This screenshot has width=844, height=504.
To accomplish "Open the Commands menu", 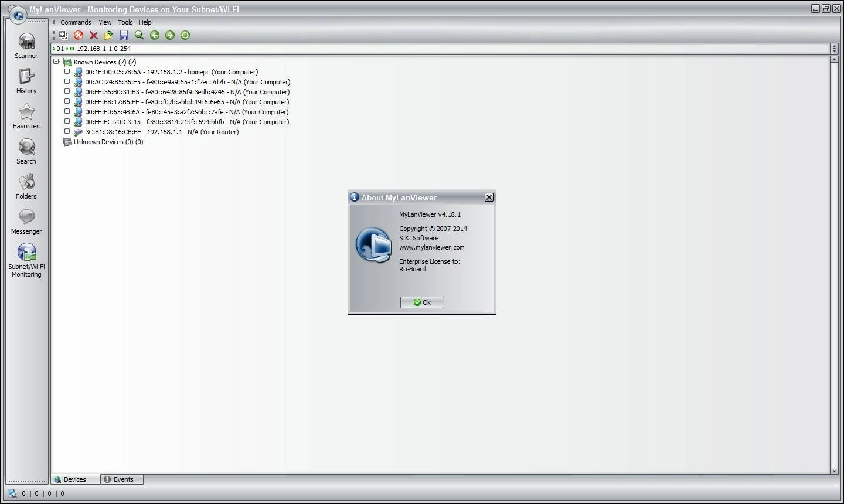I will pos(76,22).
